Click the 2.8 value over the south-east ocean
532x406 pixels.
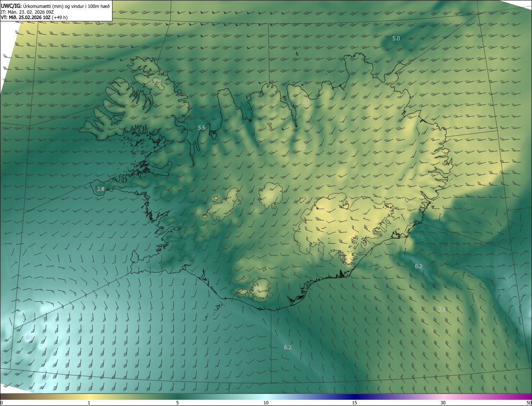click(x=442, y=309)
